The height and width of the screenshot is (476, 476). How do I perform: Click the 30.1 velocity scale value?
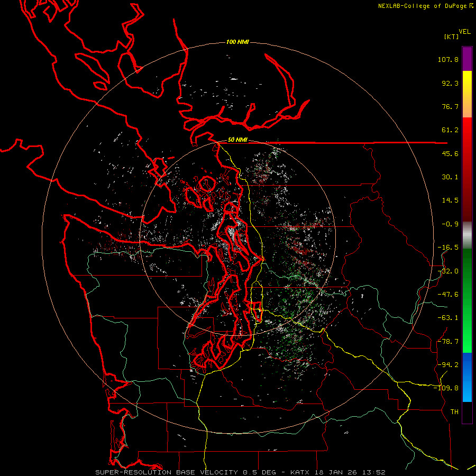[x=450, y=177]
